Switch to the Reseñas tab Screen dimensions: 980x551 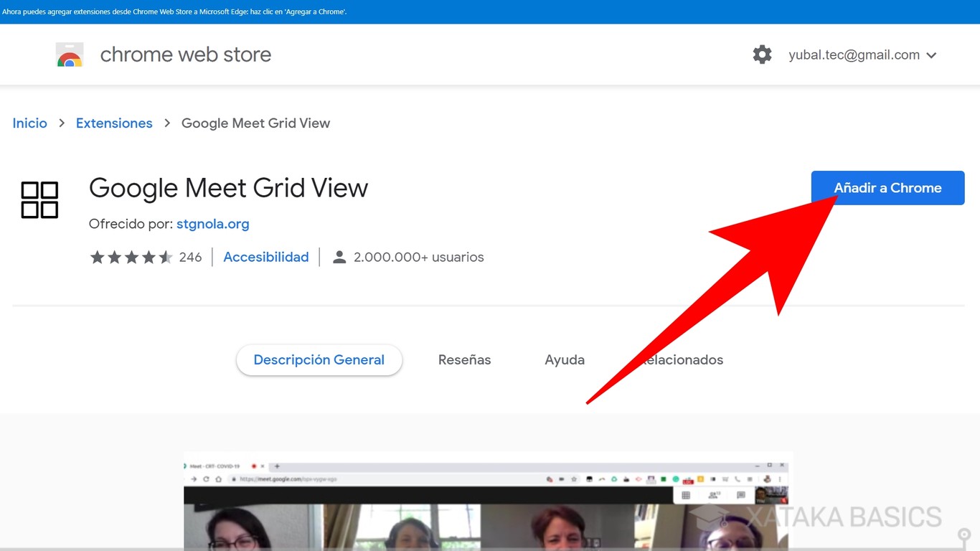[464, 360]
